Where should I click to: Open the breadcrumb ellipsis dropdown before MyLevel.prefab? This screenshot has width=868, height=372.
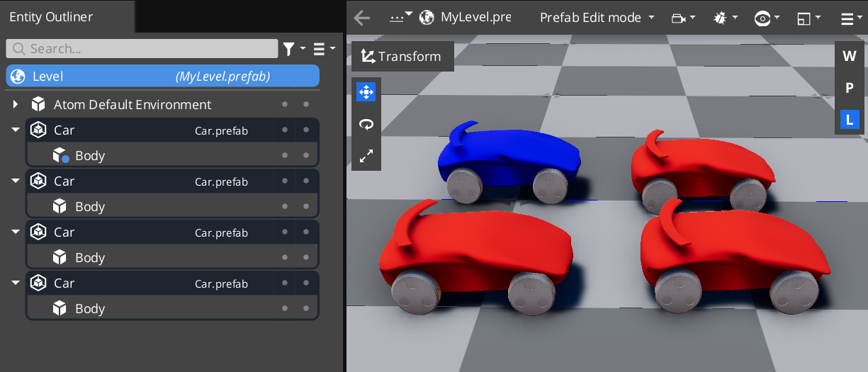click(400, 18)
